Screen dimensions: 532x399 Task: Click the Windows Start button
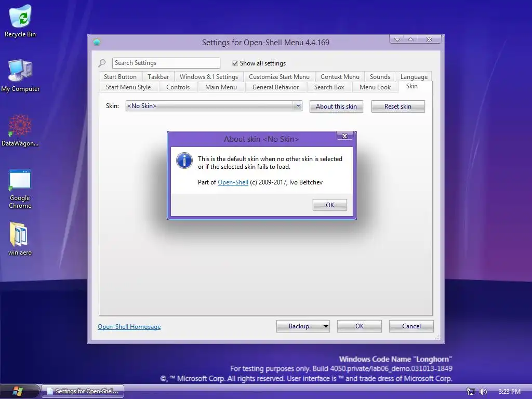coord(17,391)
